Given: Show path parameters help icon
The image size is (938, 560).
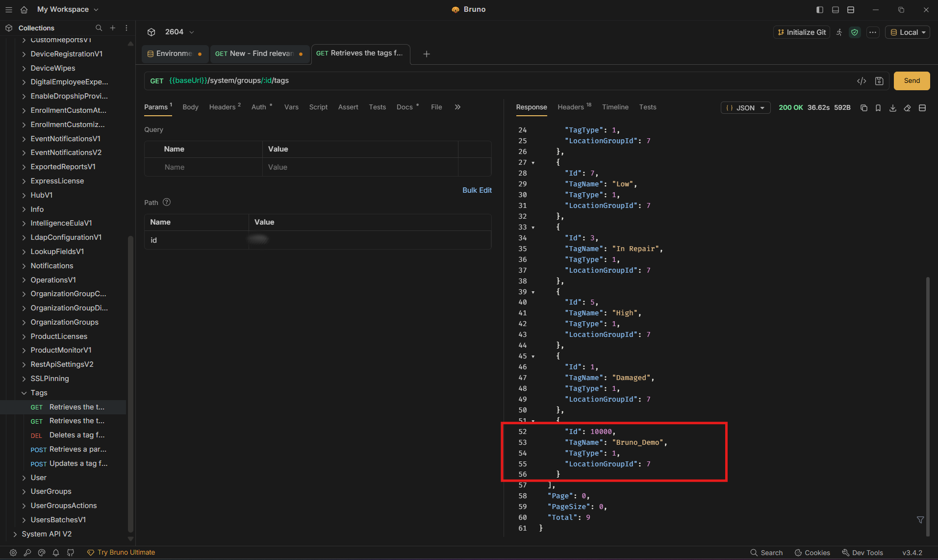Looking at the screenshot, I should point(167,202).
